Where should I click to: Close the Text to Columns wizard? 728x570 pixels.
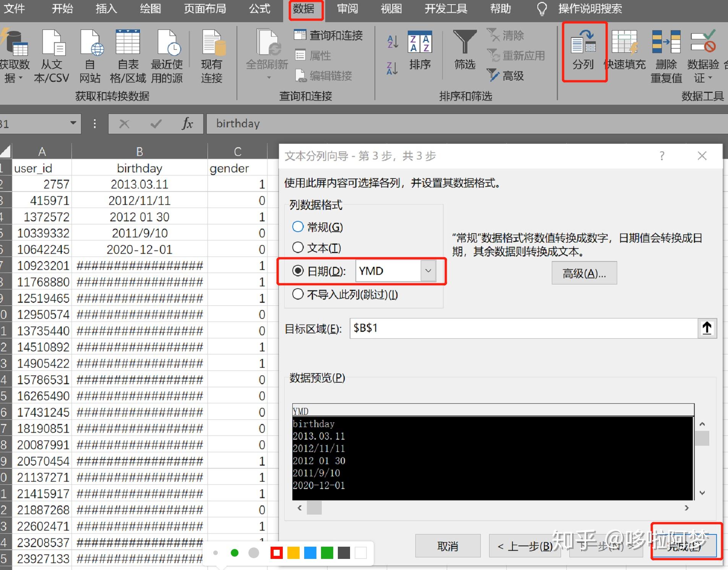click(x=702, y=156)
